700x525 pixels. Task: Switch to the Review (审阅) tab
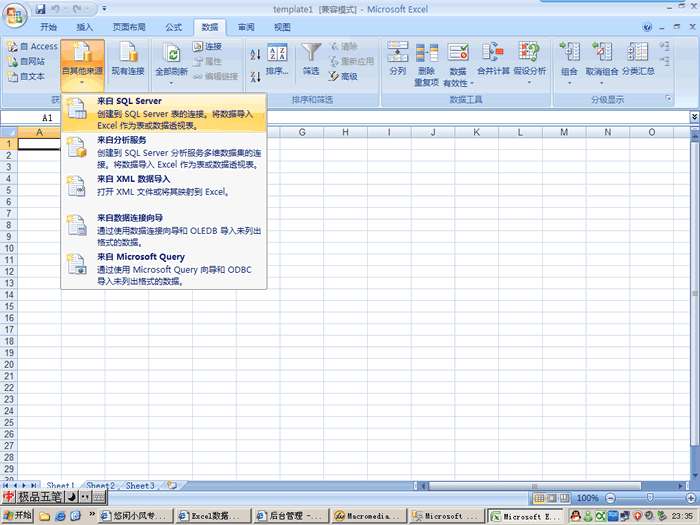pos(246,27)
